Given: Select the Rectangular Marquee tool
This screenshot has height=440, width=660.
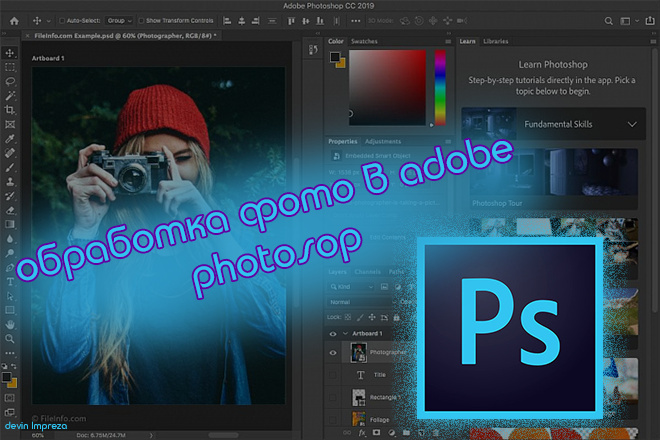Looking at the screenshot, I should point(10,67).
